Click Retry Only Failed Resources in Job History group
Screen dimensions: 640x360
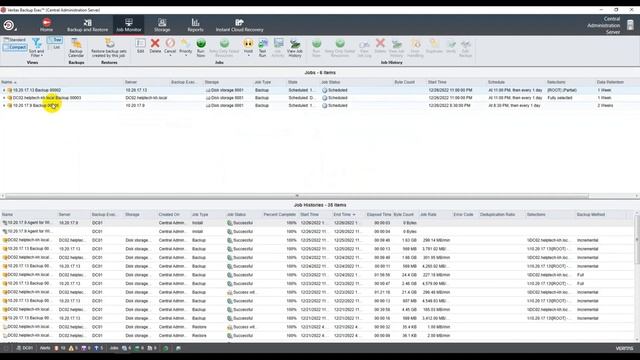pos(340,48)
